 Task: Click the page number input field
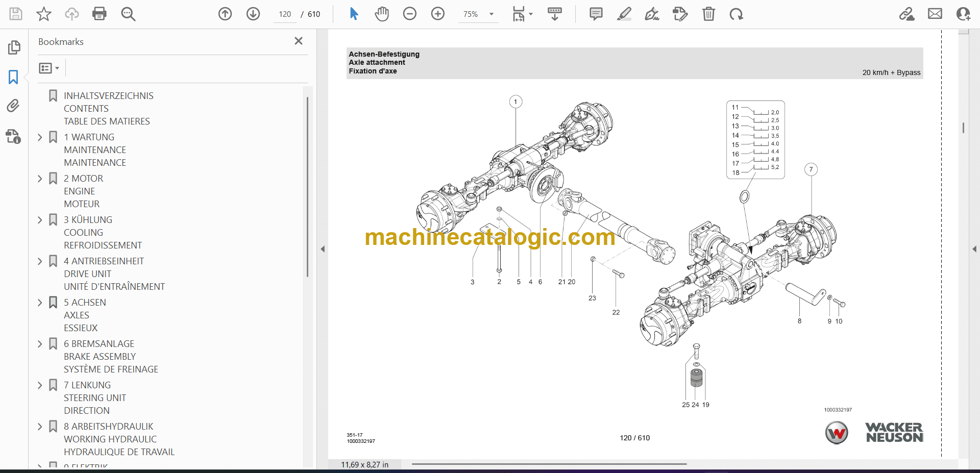[285, 14]
